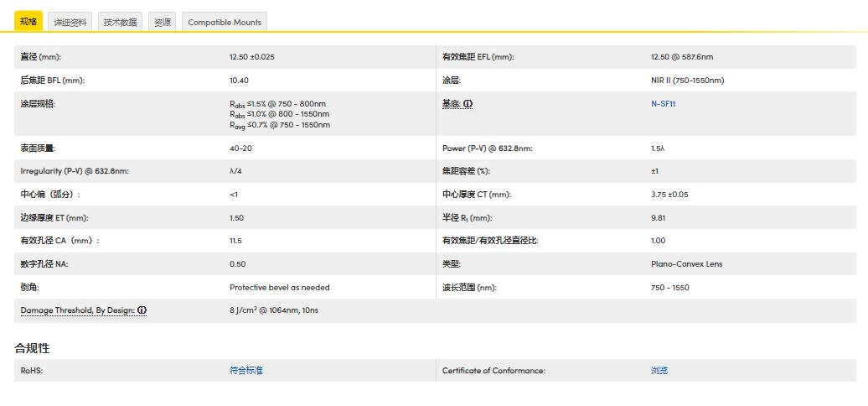The image size is (868, 406).
Task: Click the Power (P-V) @ 632.8nm label
Action: (x=487, y=148)
